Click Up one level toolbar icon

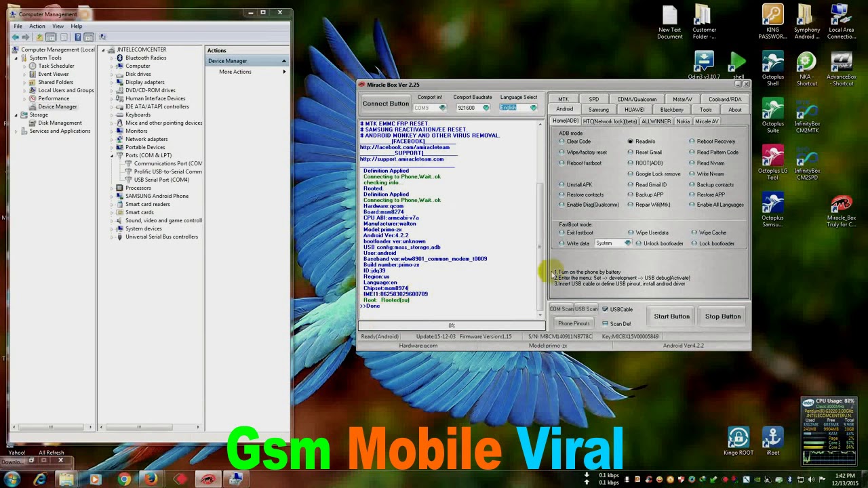point(39,37)
